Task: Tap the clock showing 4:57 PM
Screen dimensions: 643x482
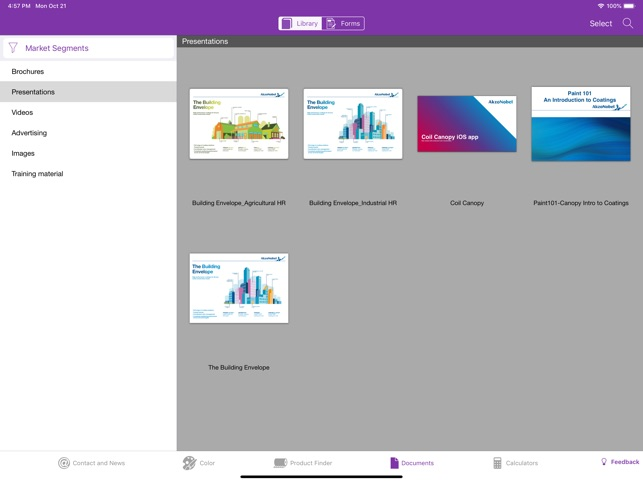Action: coord(19,6)
